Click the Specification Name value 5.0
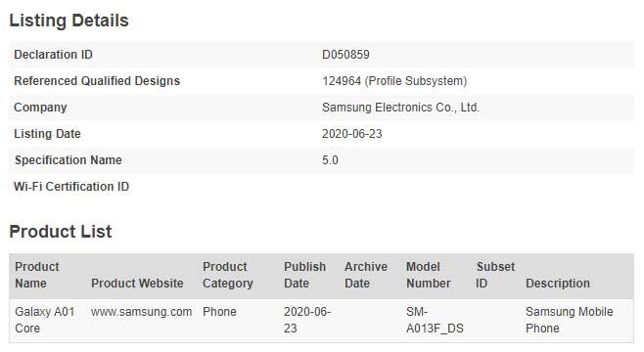 (x=330, y=160)
